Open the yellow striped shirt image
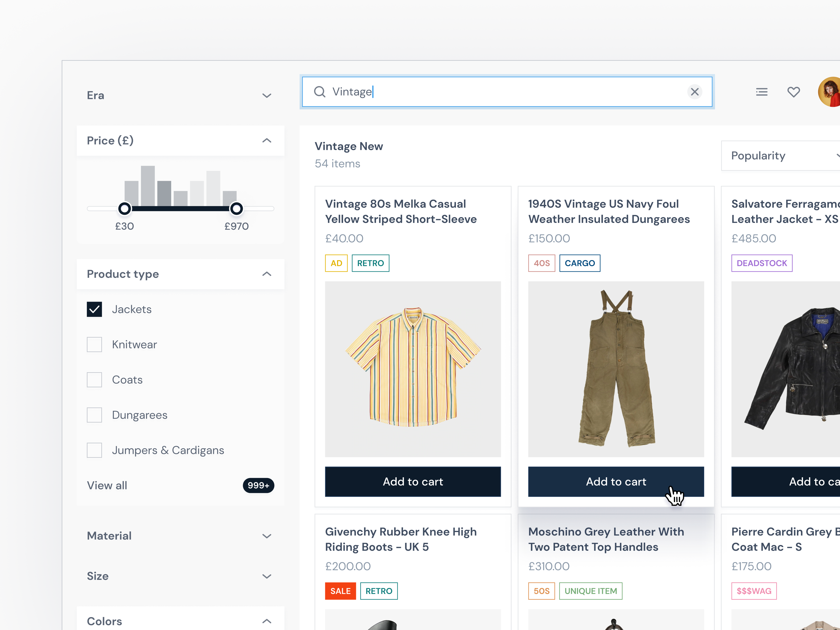 tap(413, 369)
